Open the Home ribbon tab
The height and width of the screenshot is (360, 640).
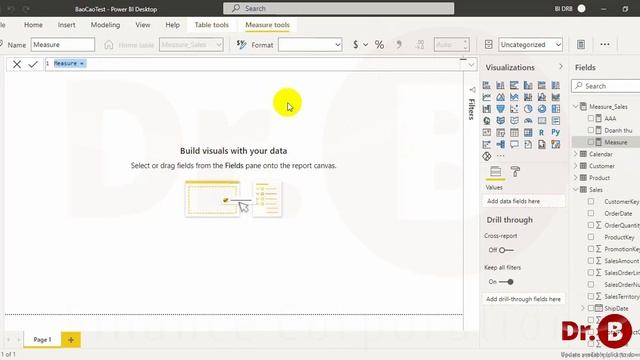tap(33, 25)
